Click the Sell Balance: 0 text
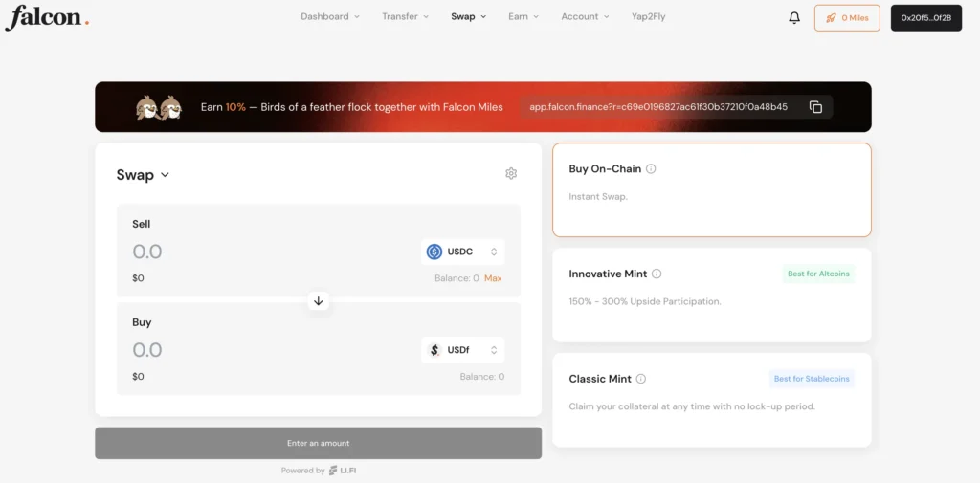This screenshot has height=483, width=980. click(x=457, y=278)
